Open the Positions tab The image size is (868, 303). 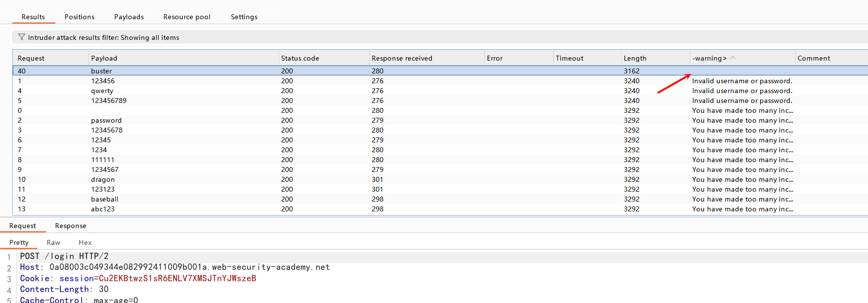79,17
